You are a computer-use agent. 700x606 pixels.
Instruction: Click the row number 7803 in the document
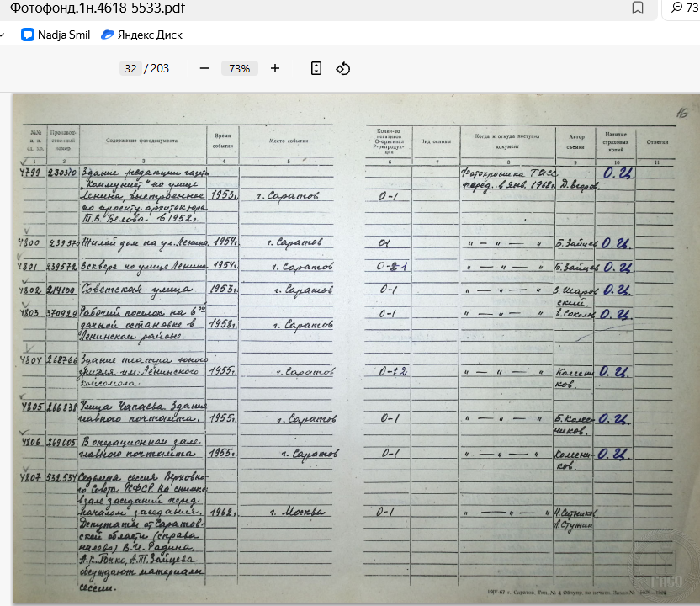(29, 311)
